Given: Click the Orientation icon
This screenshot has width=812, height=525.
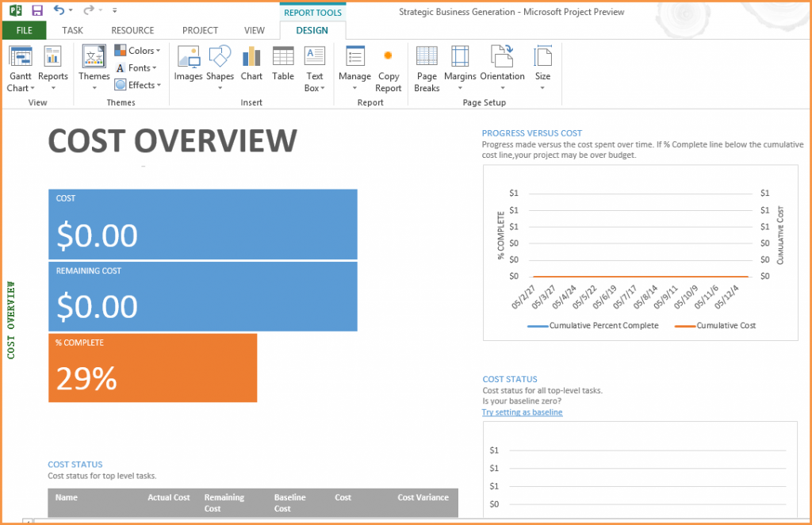Looking at the screenshot, I should pyautogui.click(x=502, y=56).
